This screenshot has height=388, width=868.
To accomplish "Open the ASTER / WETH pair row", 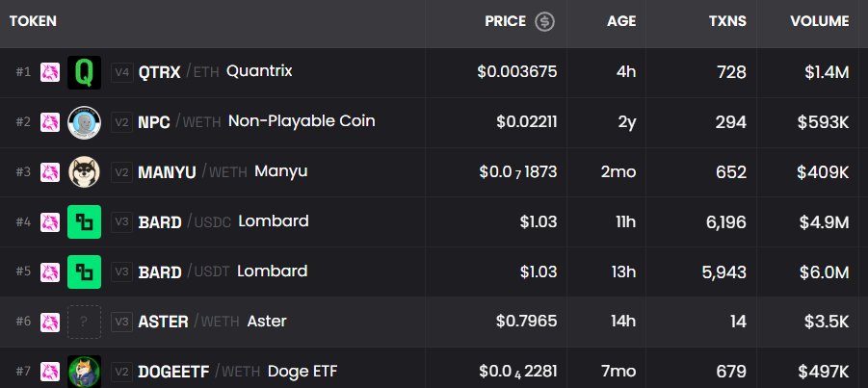I will coord(434,322).
